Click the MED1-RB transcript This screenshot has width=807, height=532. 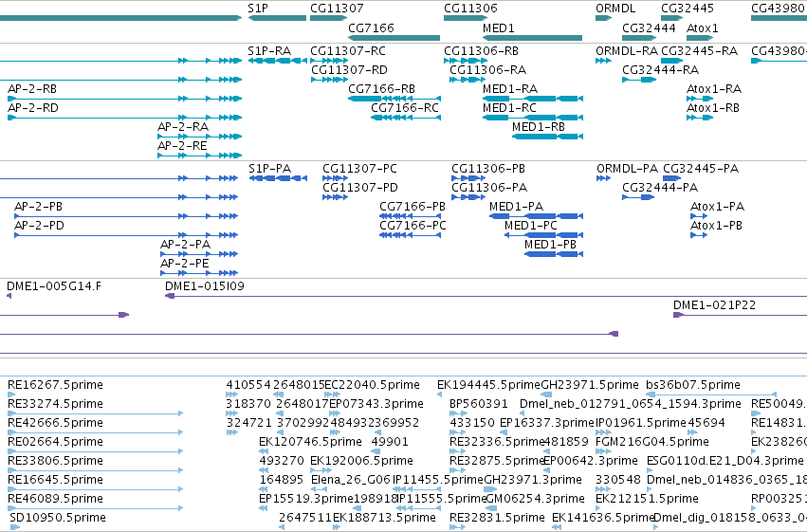pyautogui.click(x=539, y=126)
